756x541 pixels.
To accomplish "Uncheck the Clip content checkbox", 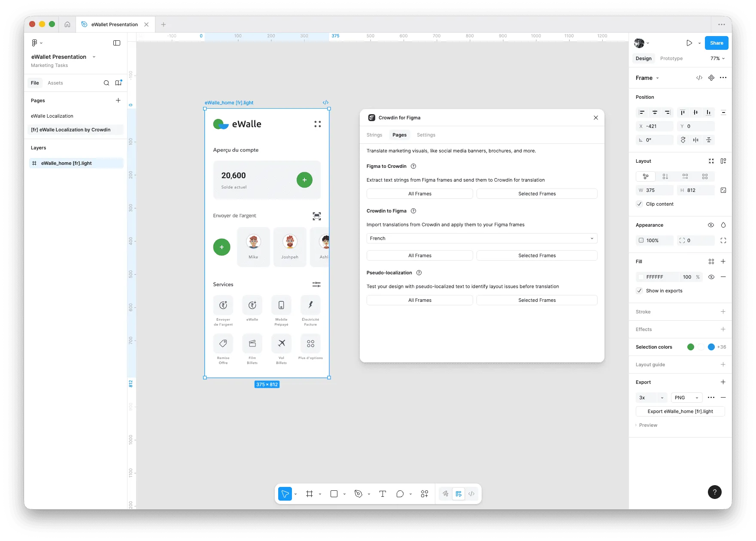I will pyautogui.click(x=639, y=204).
